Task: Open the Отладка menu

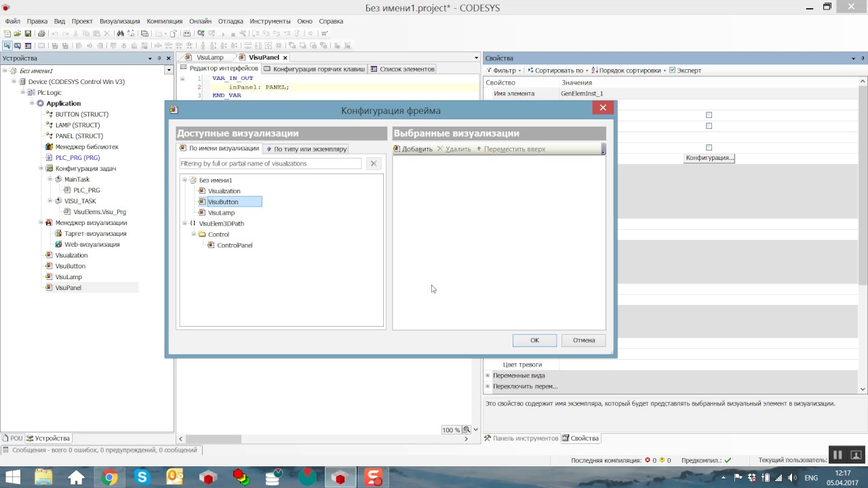Action: tap(231, 21)
